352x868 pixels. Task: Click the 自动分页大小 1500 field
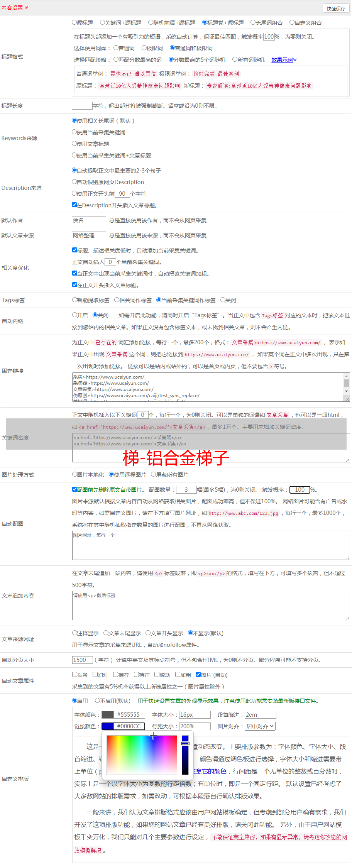[82, 660]
